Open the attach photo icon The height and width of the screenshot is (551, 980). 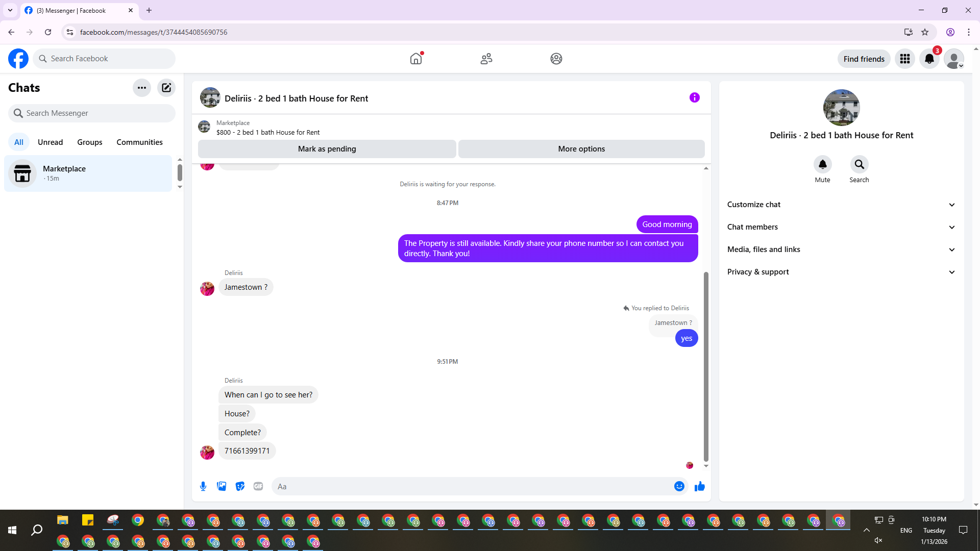[x=222, y=486]
